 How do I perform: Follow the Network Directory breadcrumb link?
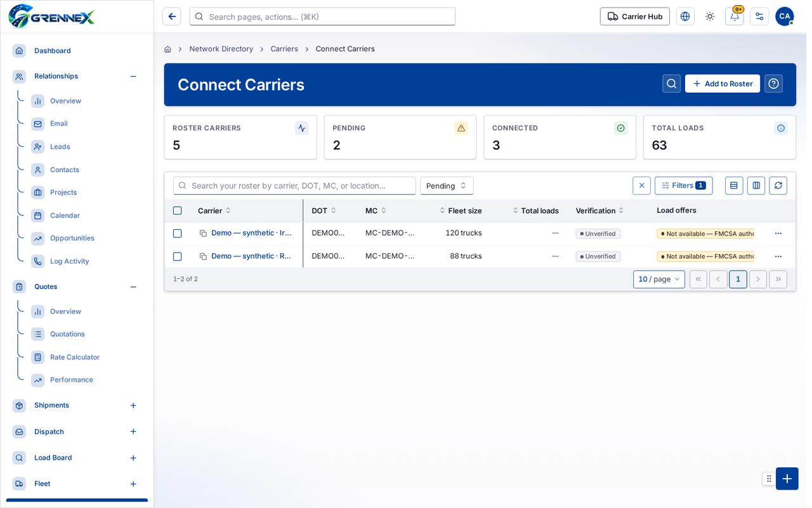[221, 49]
